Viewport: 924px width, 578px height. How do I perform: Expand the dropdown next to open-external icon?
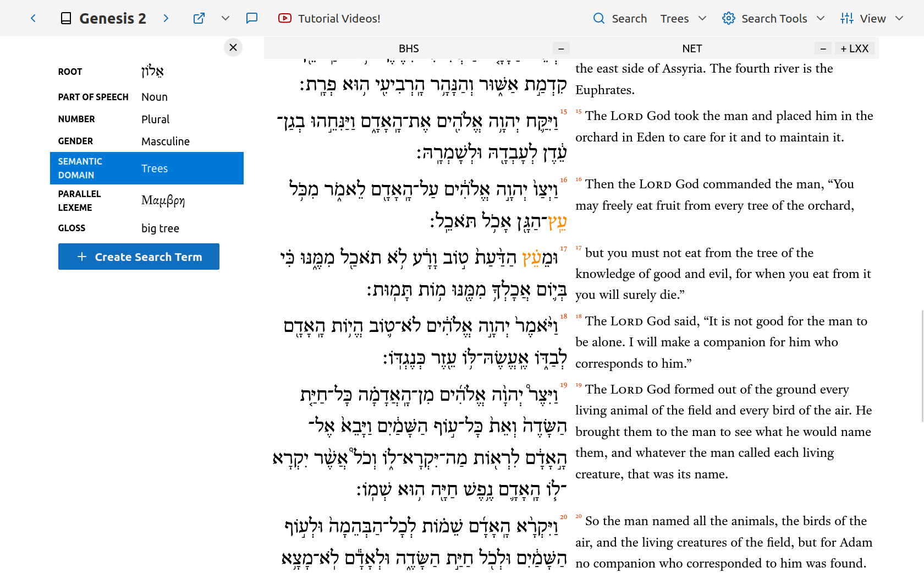[226, 18]
